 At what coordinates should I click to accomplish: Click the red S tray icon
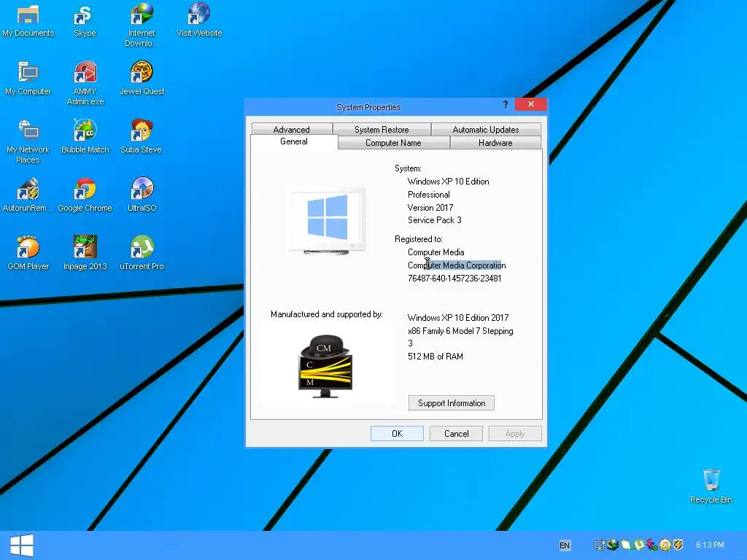pyautogui.click(x=651, y=545)
